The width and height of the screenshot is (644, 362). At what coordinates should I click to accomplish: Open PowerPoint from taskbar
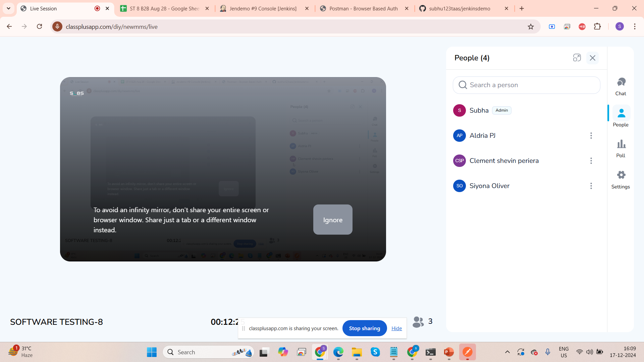[x=449, y=352]
